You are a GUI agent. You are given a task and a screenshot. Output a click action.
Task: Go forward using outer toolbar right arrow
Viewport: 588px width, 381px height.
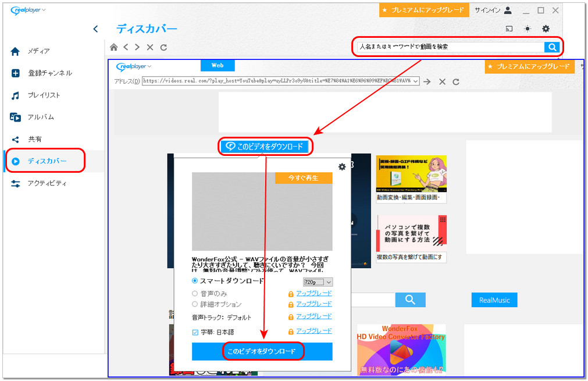click(x=137, y=47)
